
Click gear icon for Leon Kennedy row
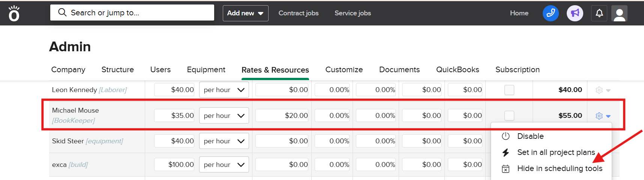599,90
